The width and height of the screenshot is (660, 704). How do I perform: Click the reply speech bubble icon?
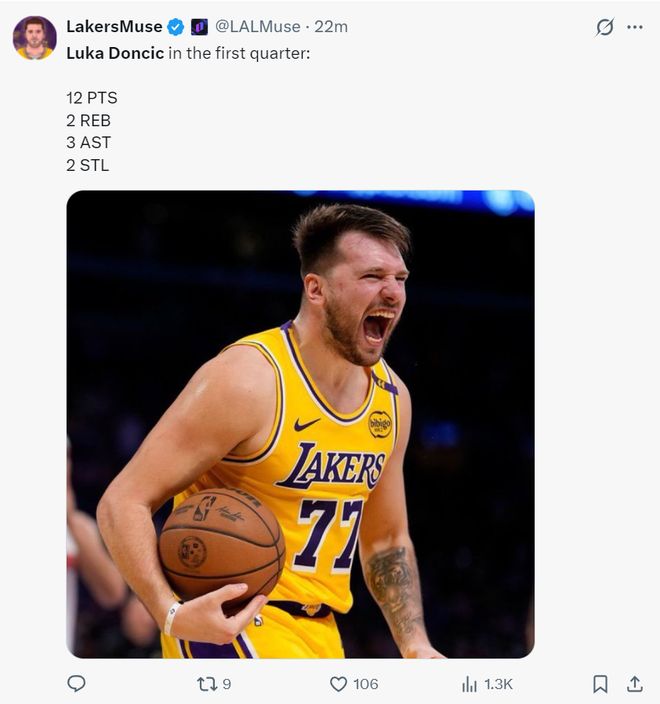pyautogui.click(x=76, y=684)
